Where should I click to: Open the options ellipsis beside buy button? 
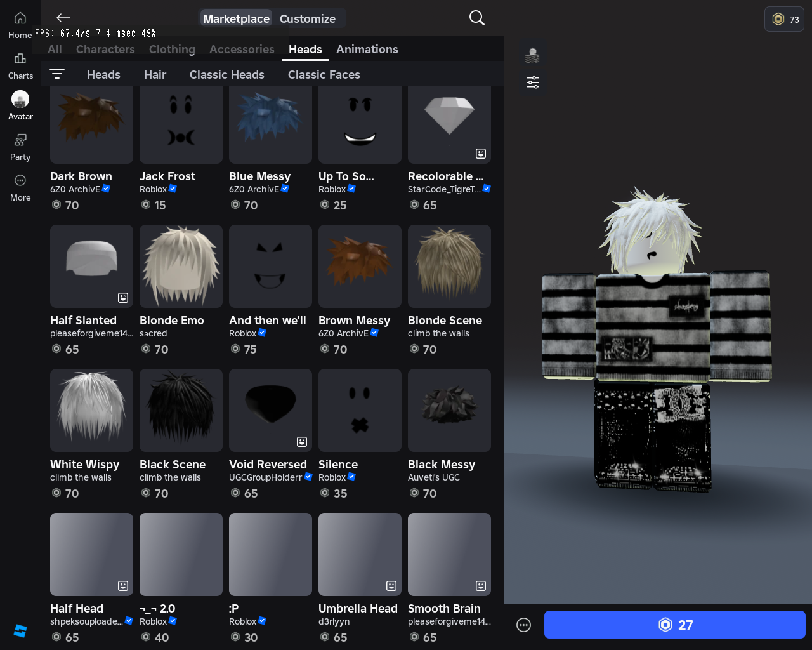coord(524,625)
